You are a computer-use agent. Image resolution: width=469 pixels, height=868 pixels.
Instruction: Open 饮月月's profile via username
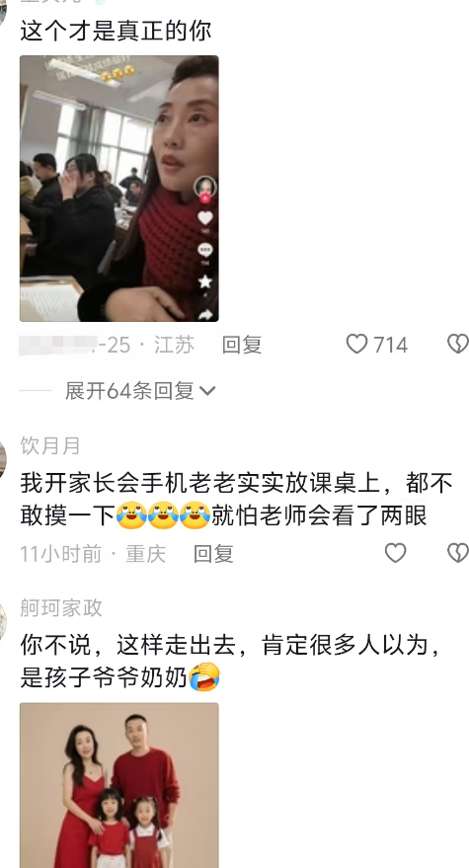coord(50,445)
